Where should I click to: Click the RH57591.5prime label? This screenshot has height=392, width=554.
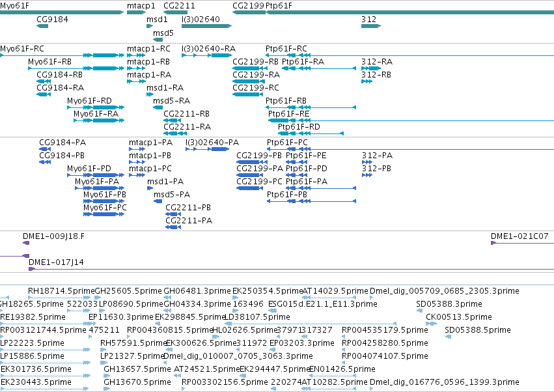(x=133, y=343)
